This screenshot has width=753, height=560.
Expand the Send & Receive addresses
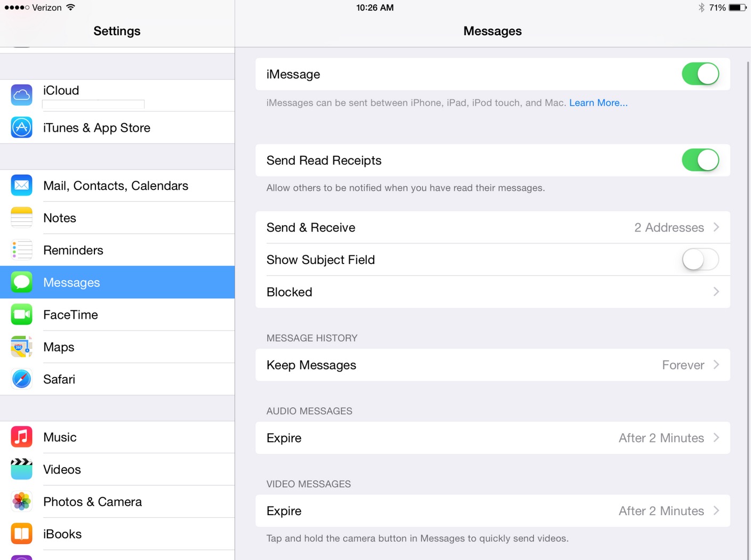pos(492,227)
